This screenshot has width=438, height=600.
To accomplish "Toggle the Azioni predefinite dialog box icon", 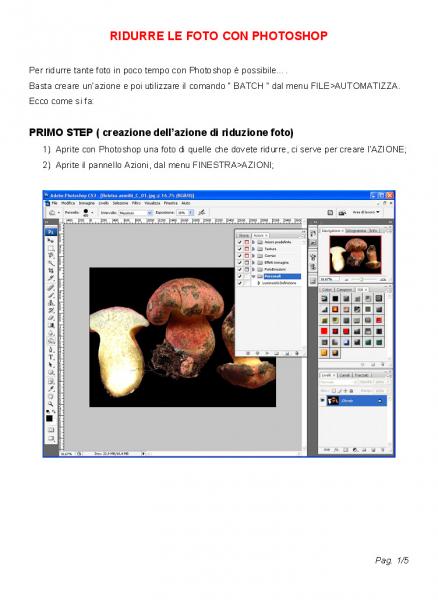I will coord(247,242).
